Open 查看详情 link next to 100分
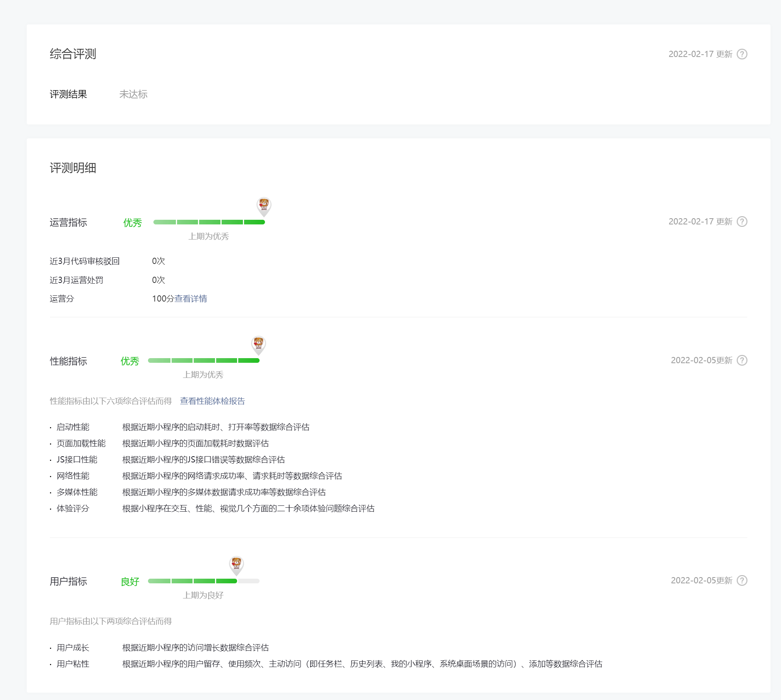 (x=191, y=298)
